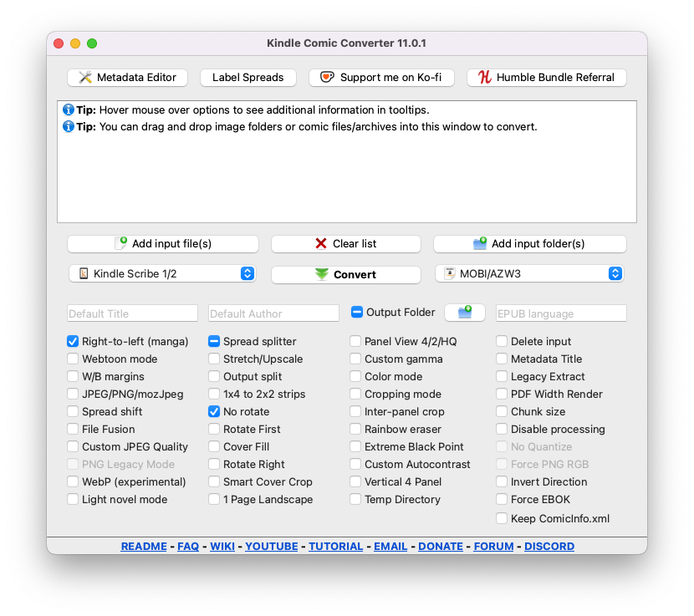Open the Kindle Scribe 1/2 device dropdown
The width and height of the screenshot is (694, 616).
click(162, 274)
